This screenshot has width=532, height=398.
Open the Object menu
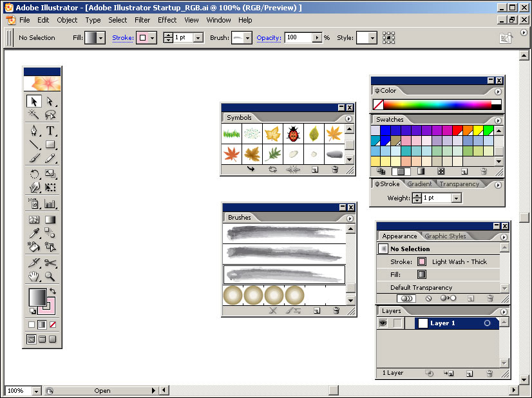(67, 20)
